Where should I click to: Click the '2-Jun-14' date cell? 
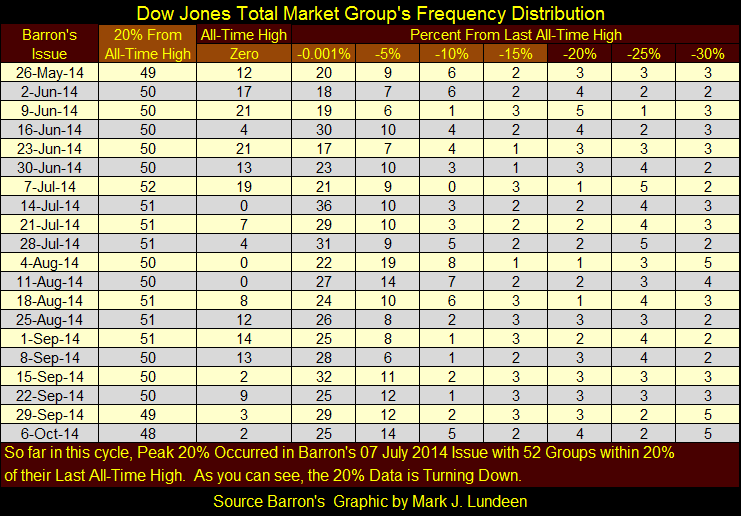(49, 91)
